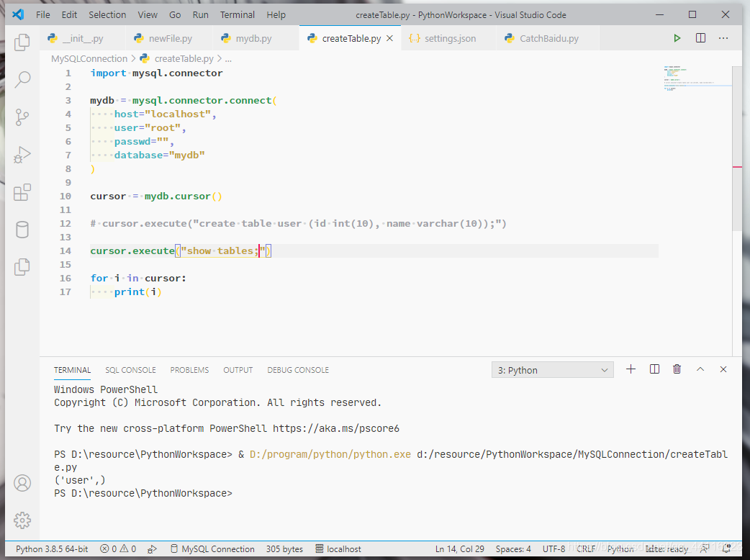
Task: Kill terminal using the trash icon
Action: [677, 369]
